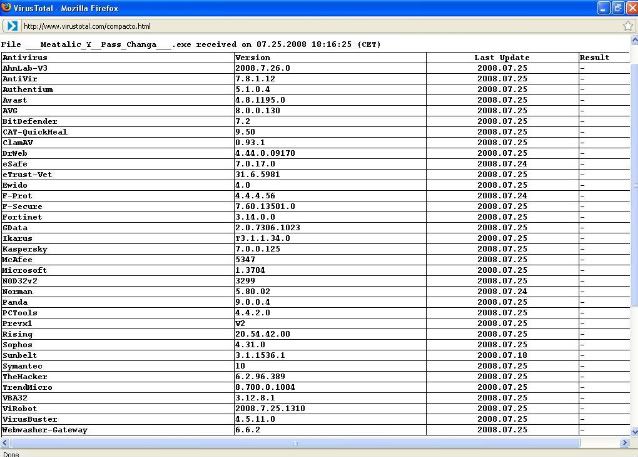
Task: Select the eSafe antivirus name
Action: (x=15, y=164)
